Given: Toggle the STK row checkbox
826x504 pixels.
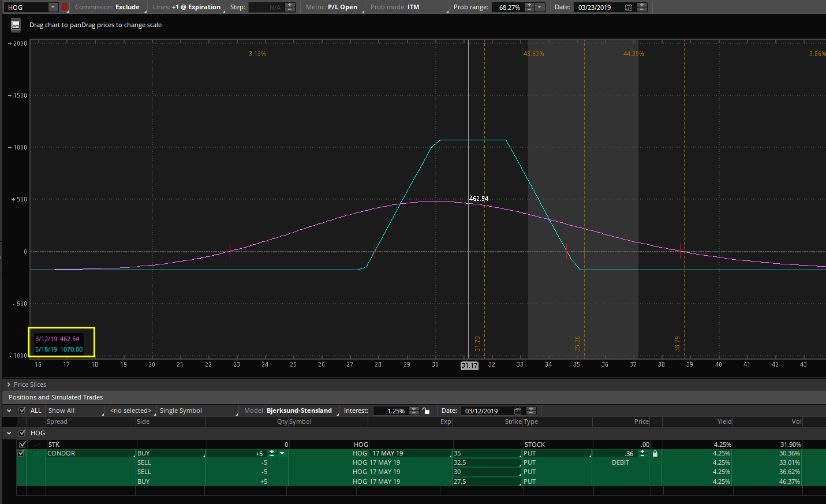Looking at the screenshot, I should (23, 445).
